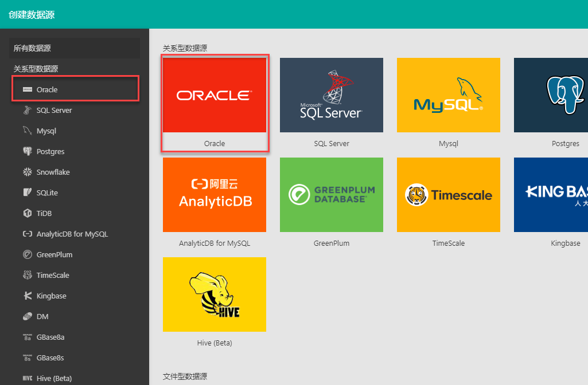Select the Timescale tile
The width and height of the screenshot is (588, 385).
449,195
